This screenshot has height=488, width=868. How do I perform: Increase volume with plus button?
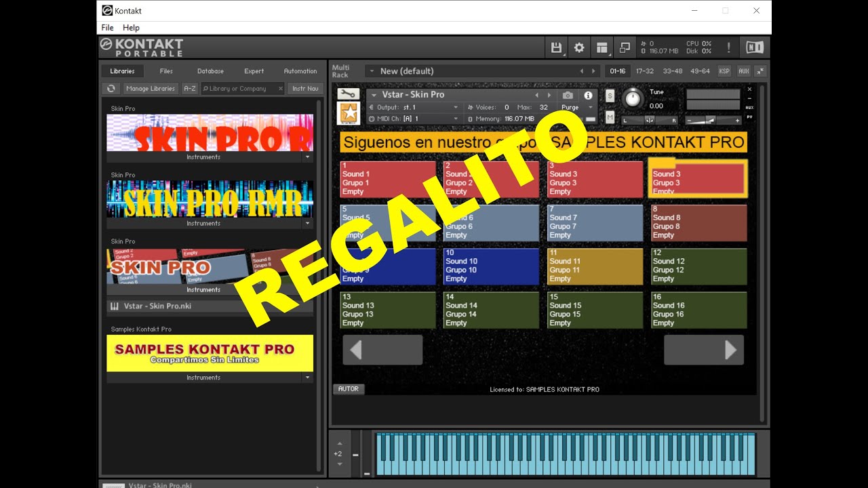pyautogui.click(x=737, y=121)
